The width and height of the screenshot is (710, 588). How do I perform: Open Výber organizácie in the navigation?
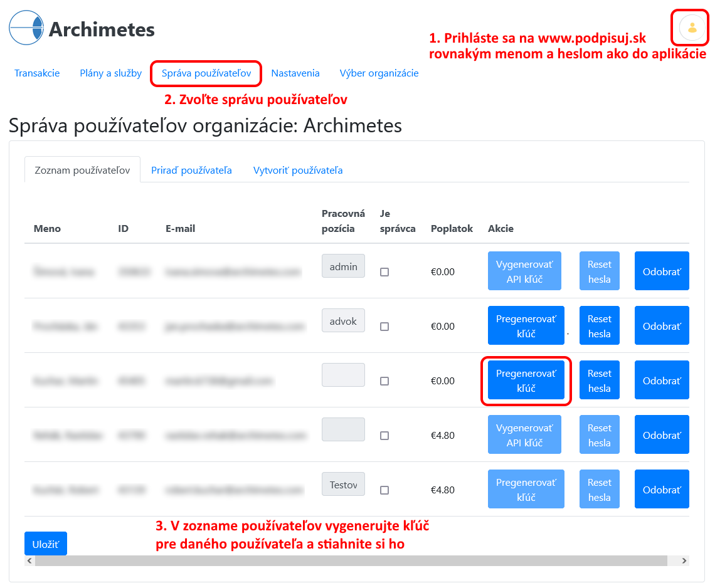tap(379, 73)
